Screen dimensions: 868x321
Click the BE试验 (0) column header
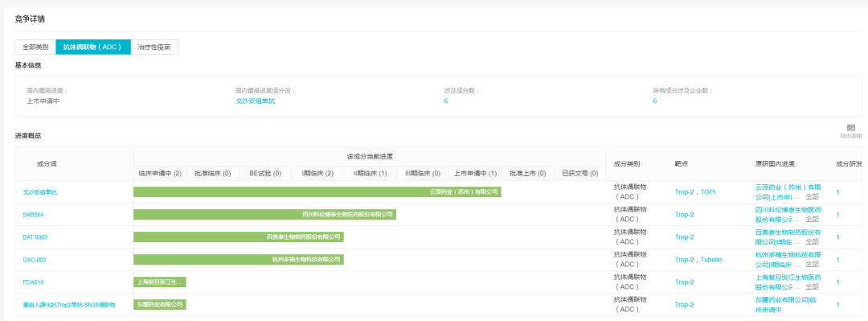(265, 174)
